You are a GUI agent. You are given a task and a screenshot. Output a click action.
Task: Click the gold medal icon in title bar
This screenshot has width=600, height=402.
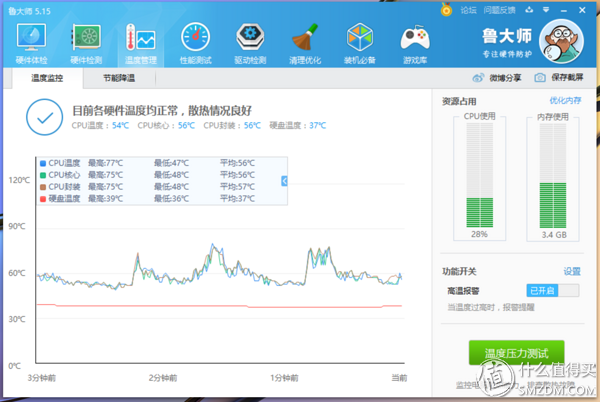(446, 10)
